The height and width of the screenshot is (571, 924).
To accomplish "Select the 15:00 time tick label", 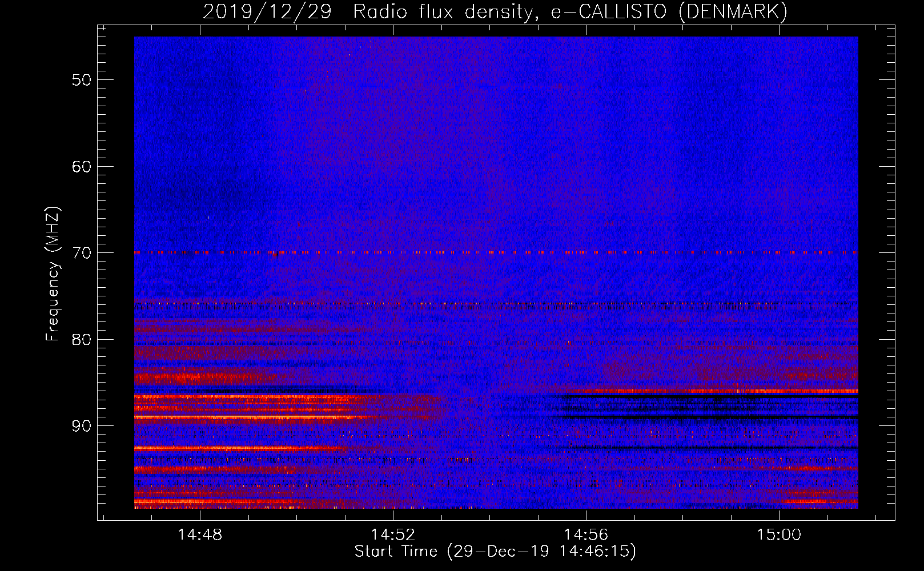I will 779,535.
